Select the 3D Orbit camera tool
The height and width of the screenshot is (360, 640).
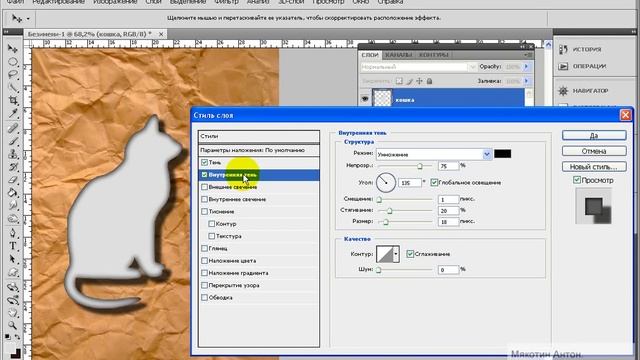[x=13, y=300]
